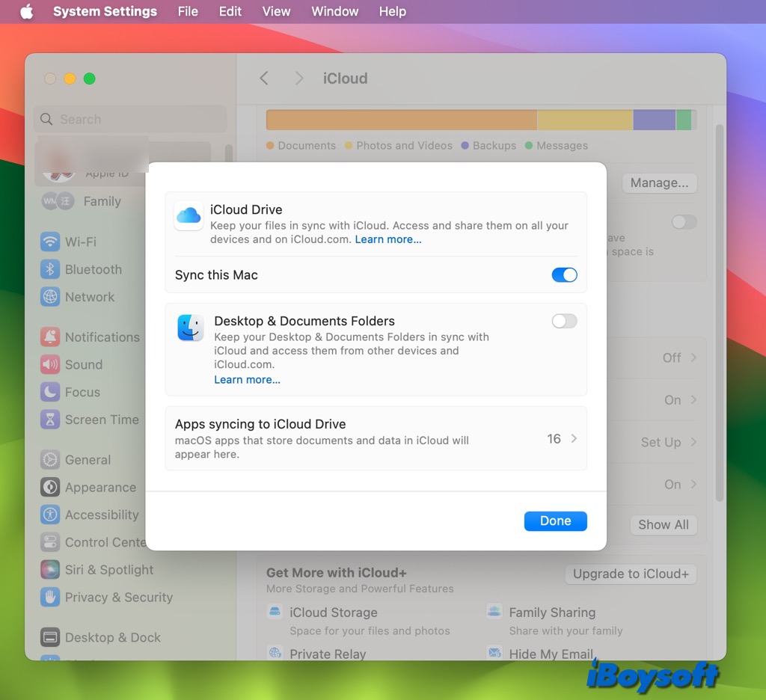Click the Show All button

click(664, 525)
